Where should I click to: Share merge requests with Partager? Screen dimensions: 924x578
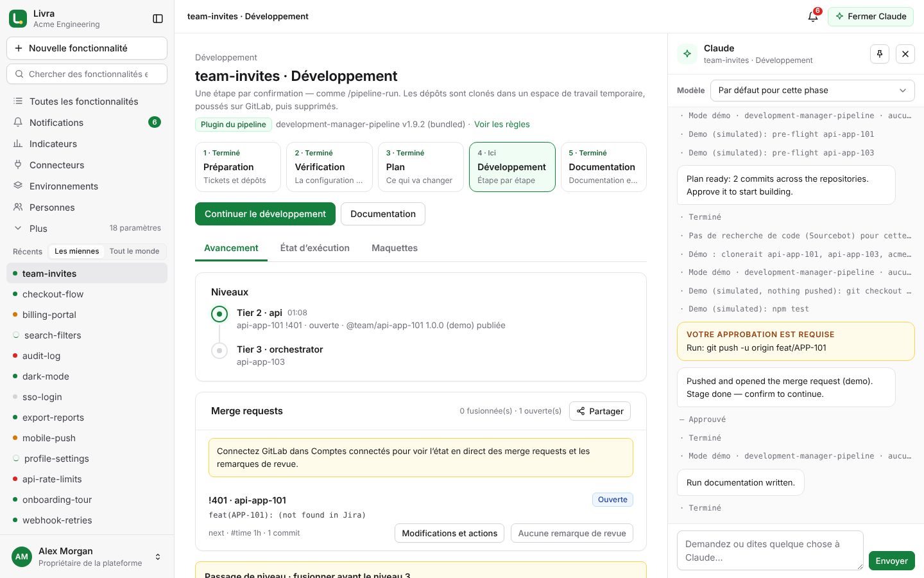(600, 411)
